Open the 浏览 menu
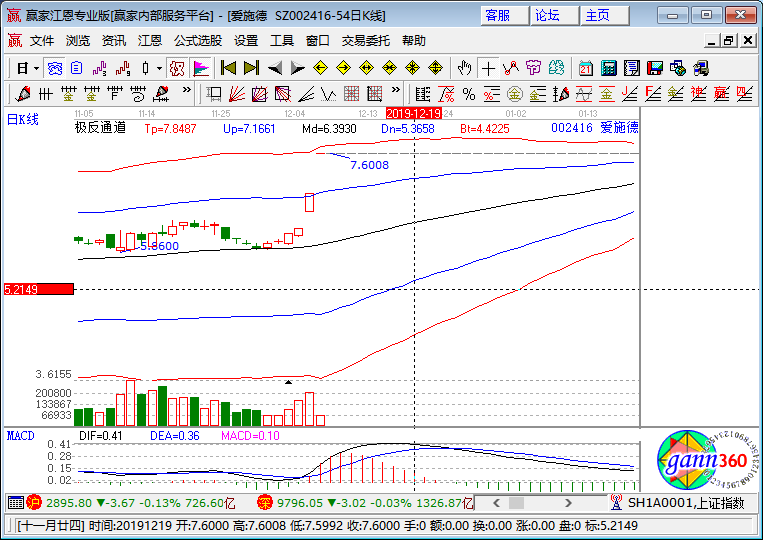The width and height of the screenshot is (763, 540). (78, 41)
